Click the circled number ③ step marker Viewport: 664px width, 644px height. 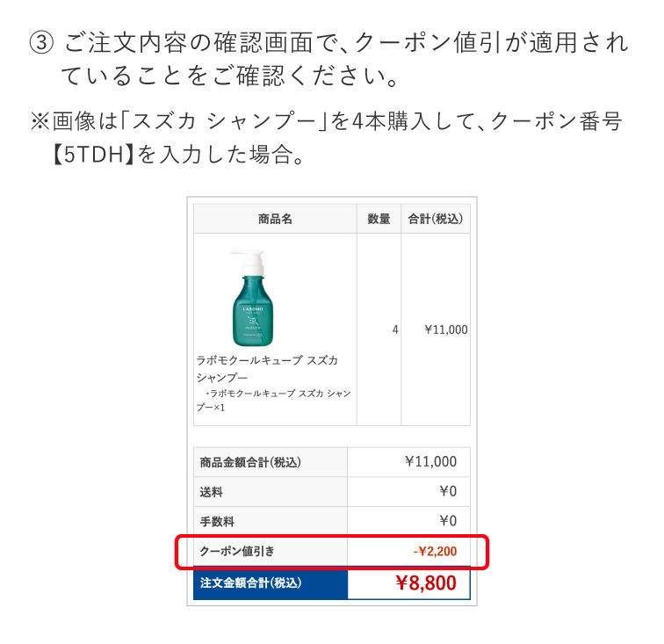tap(41, 43)
